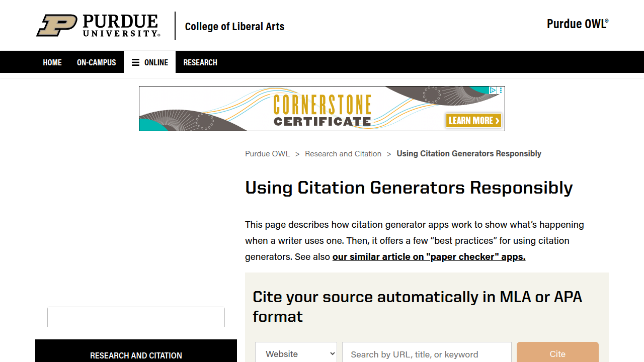Screen dimensions: 644x362
Task: Follow the Purdue OWL breadcrumb link
Action: point(267,154)
